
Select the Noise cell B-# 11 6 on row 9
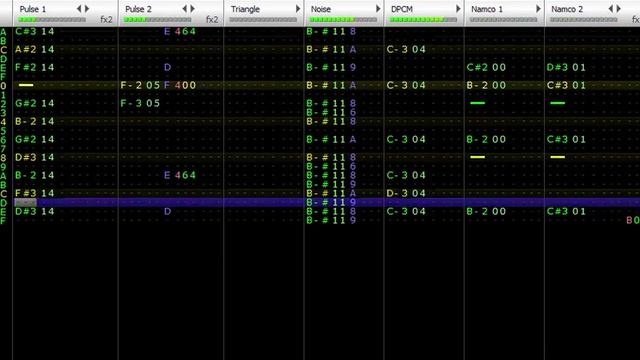(331, 166)
